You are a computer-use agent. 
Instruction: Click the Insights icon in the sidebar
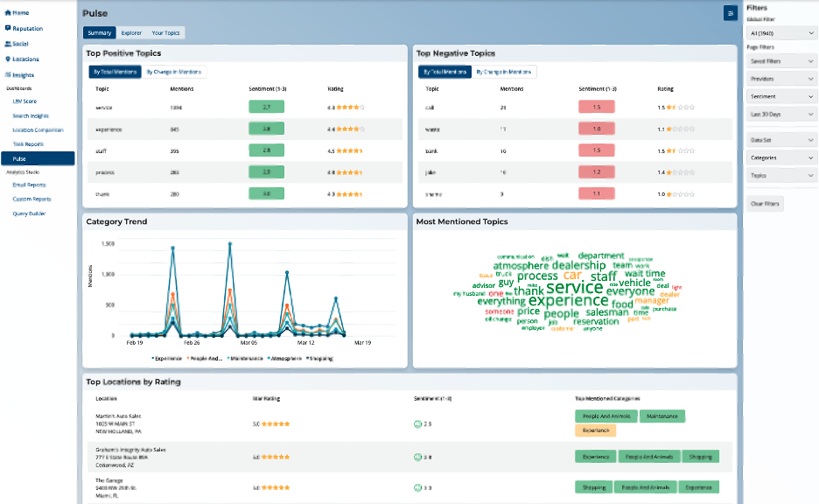tap(8, 74)
